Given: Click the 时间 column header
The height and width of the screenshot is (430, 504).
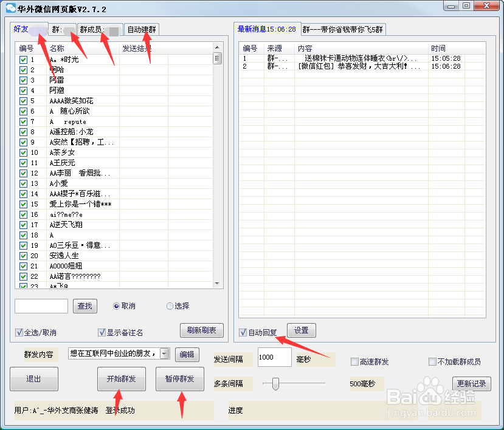Looking at the screenshot, I should pyautogui.click(x=446, y=48).
